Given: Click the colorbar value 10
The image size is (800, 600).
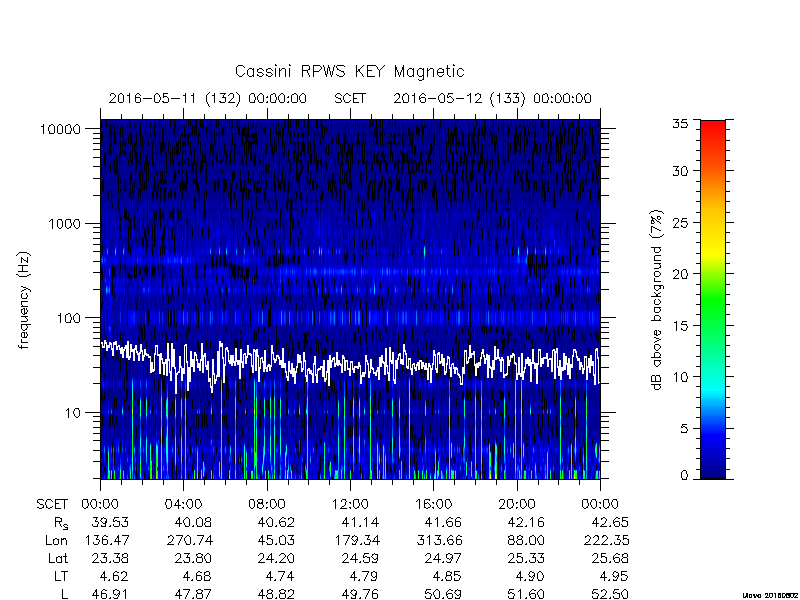Looking at the screenshot, I should tap(680, 377).
